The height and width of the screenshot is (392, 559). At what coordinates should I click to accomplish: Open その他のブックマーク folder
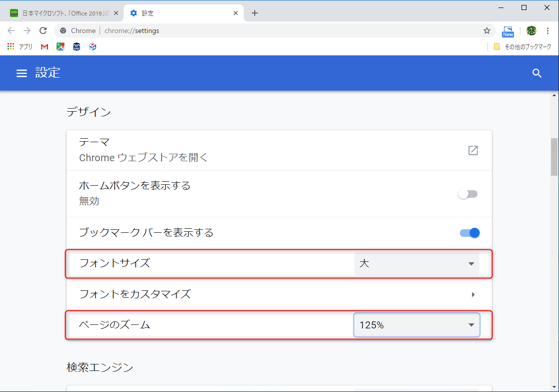pos(522,47)
